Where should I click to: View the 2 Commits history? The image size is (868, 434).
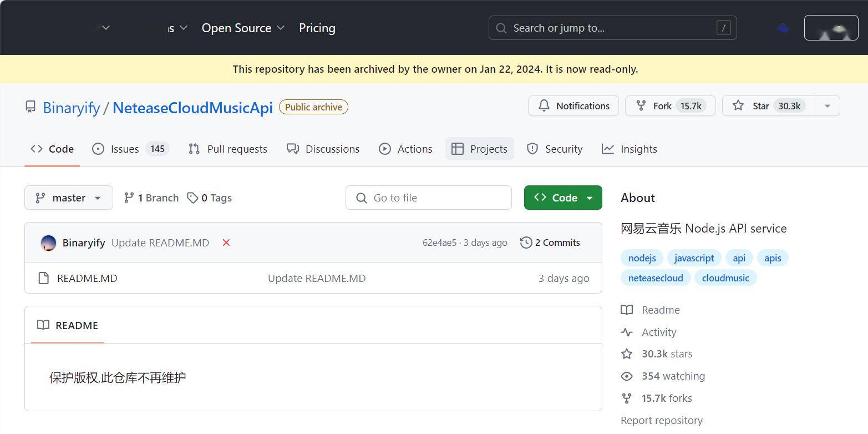(x=550, y=243)
